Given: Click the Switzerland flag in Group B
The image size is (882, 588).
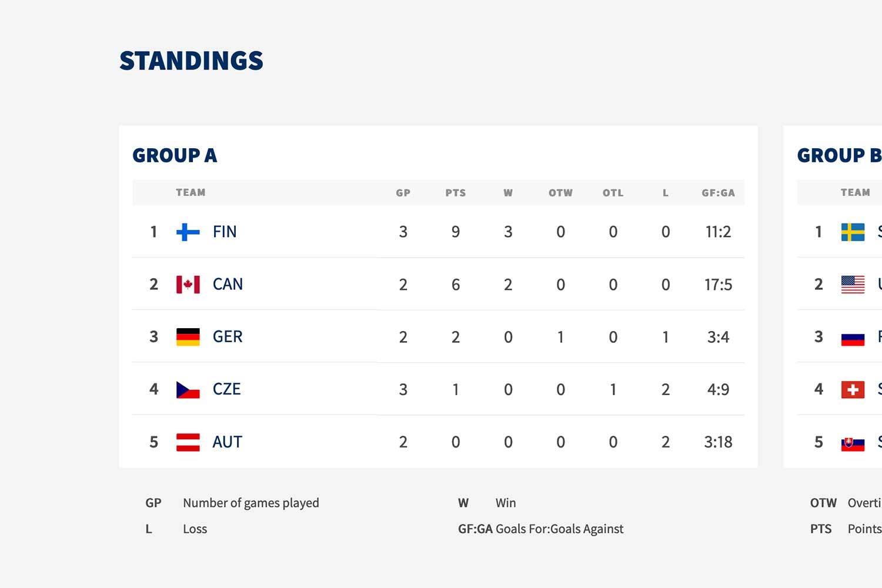Looking at the screenshot, I should [x=853, y=389].
